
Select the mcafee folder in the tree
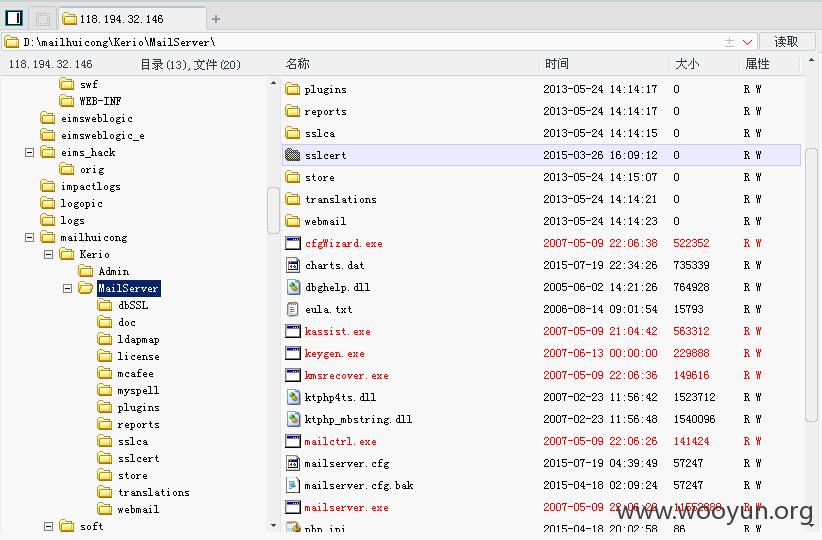[x=126, y=373]
